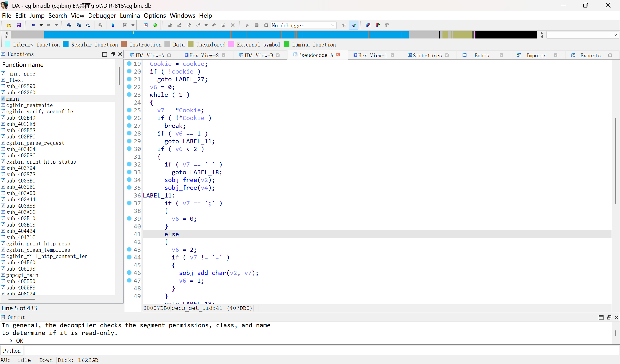
Task: Select phpcgi_main in the Functions list
Action: click(22, 275)
